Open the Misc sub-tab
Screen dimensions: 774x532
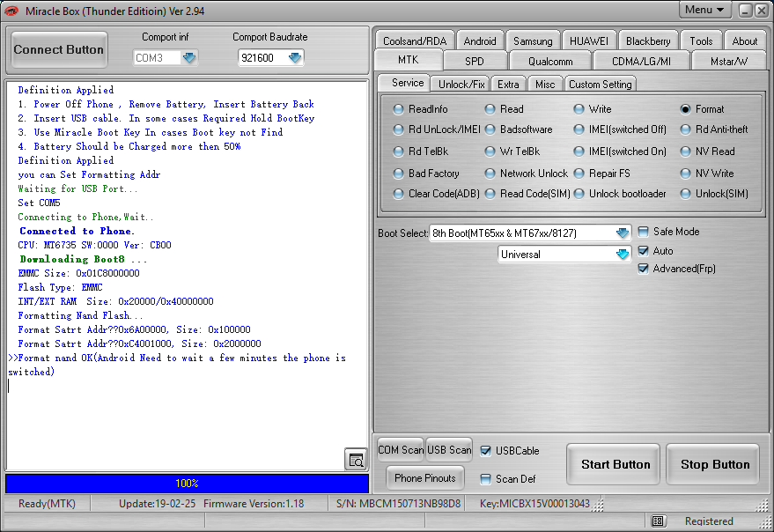545,84
